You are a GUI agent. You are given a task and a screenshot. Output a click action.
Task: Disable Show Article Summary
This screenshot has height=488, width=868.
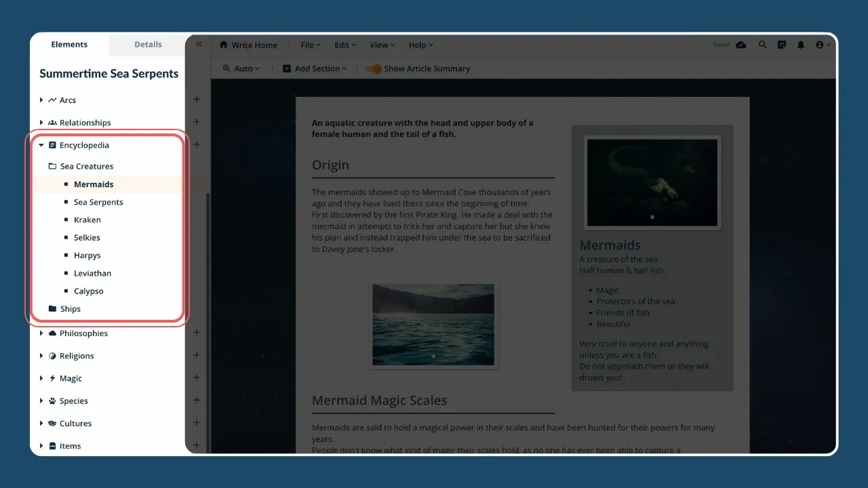(x=374, y=68)
